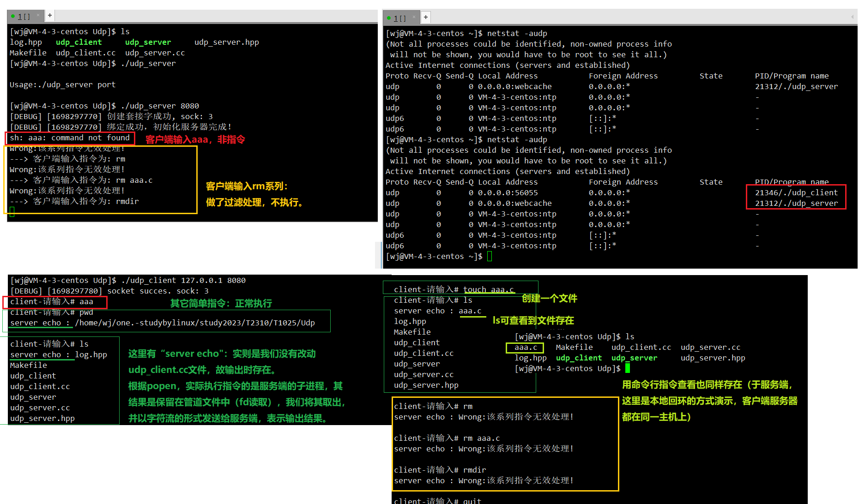The height and width of the screenshot is (504, 859).
Task: Click the 'client-请输入# pwd' line
Action: pyautogui.click(x=52, y=312)
